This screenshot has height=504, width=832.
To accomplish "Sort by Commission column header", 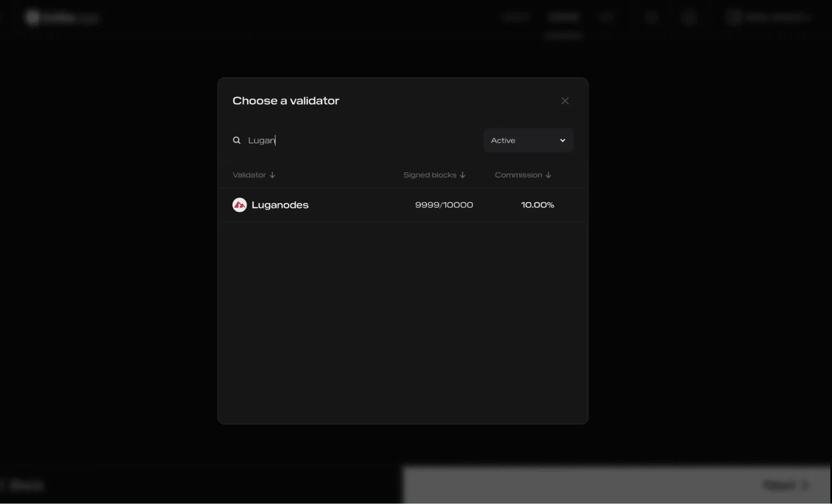I will tap(523, 175).
